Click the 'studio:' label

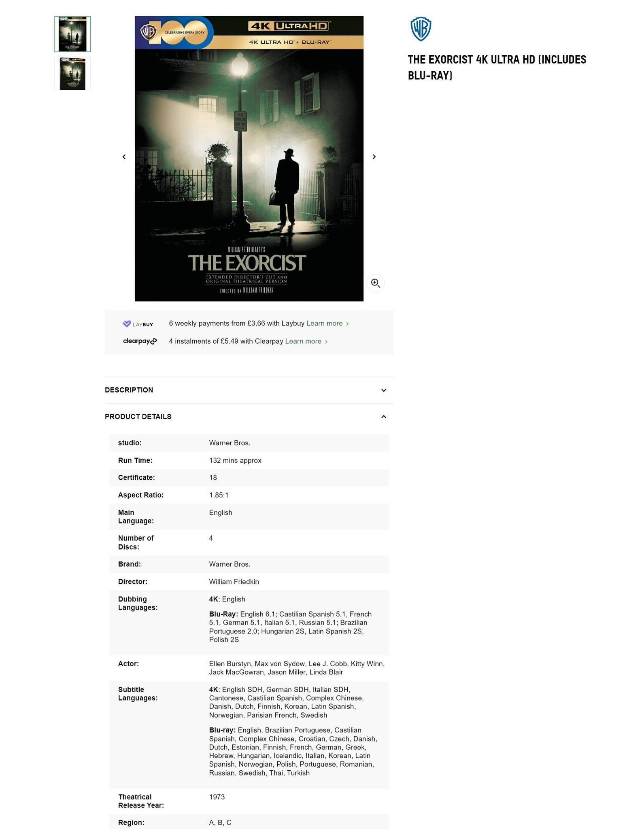coord(130,443)
